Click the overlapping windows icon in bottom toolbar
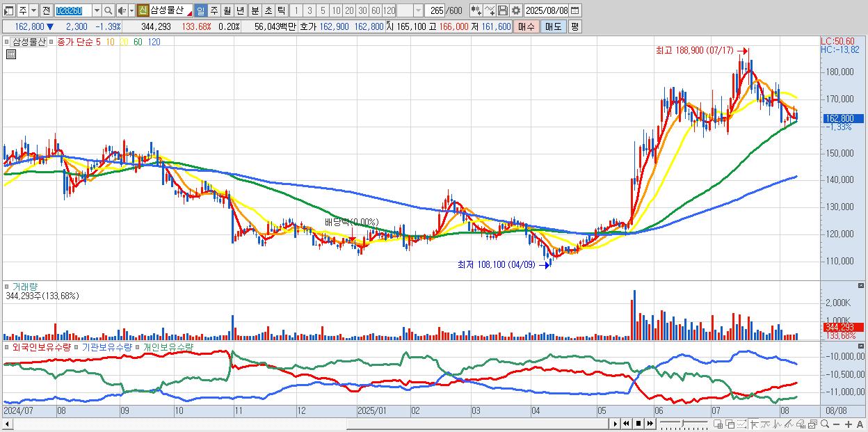 (730, 424)
